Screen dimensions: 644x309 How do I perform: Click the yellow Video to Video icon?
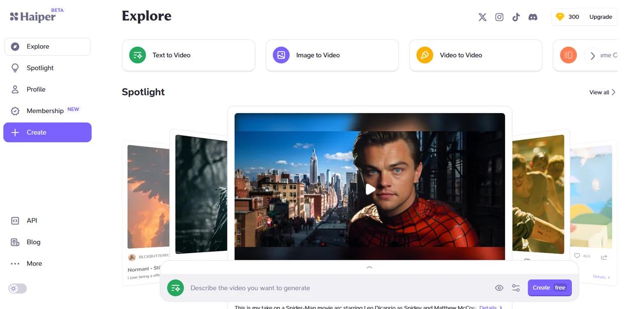tap(425, 55)
